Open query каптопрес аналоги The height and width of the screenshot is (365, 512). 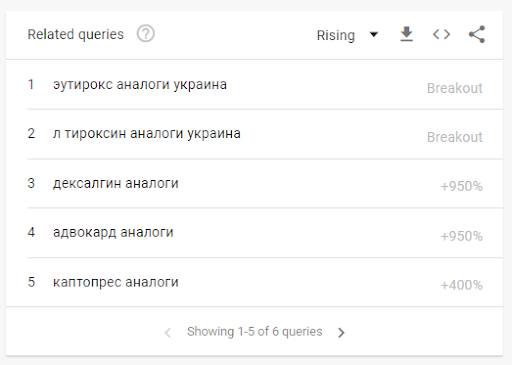click(116, 282)
